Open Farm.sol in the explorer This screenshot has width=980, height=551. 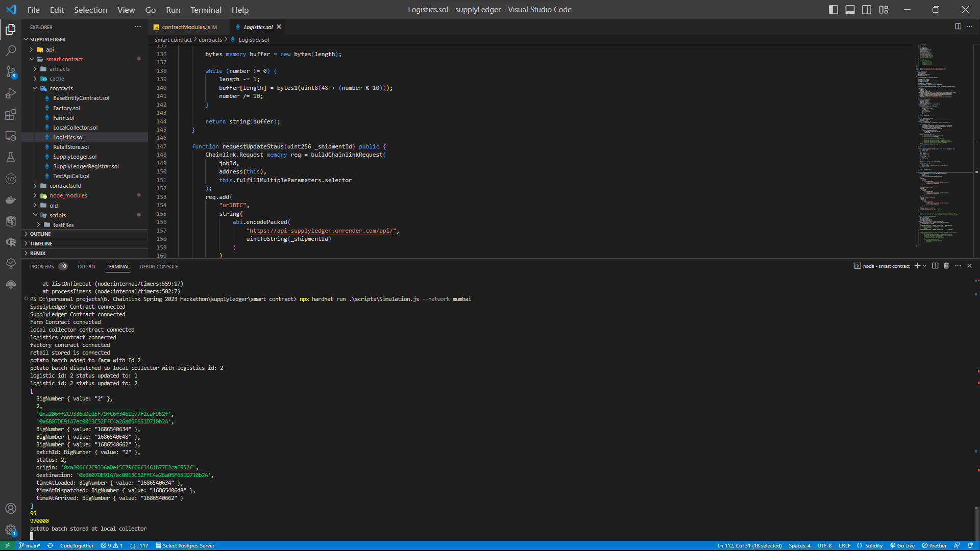(63, 118)
